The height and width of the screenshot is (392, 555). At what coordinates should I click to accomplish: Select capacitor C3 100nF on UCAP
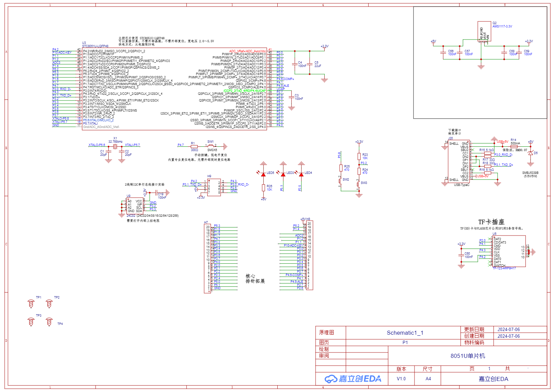click(291, 97)
